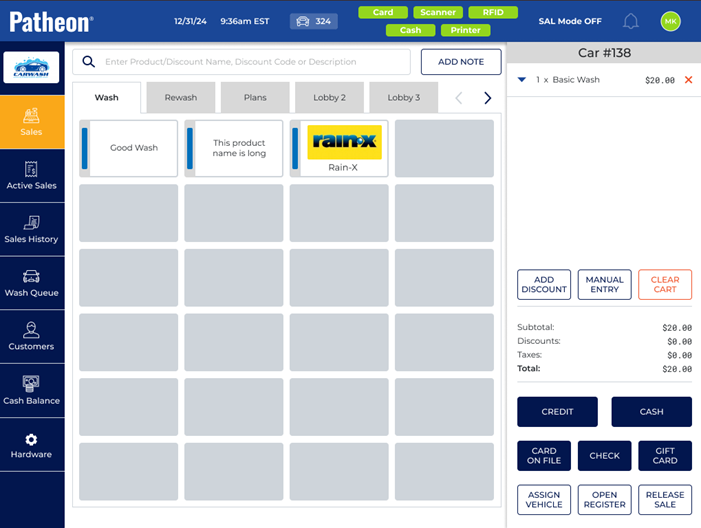Open the MK user avatar menu
This screenshot has width=701, height=528.
670,21
